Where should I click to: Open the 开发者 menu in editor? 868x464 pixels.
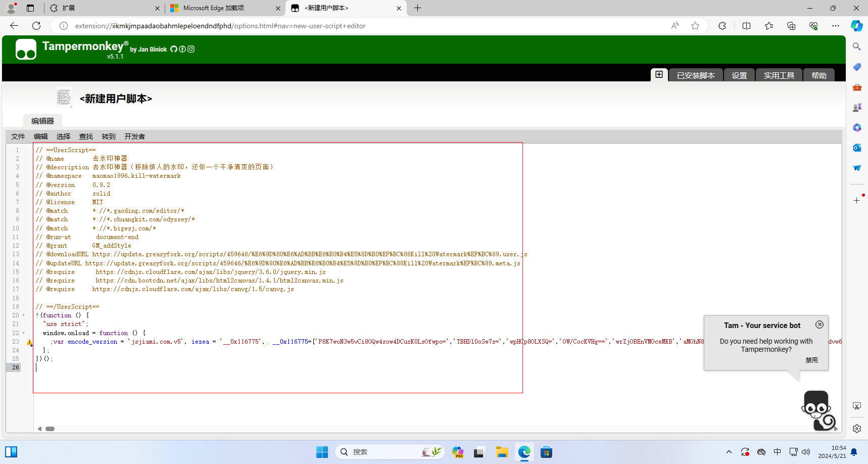click(x=135, y=136)
